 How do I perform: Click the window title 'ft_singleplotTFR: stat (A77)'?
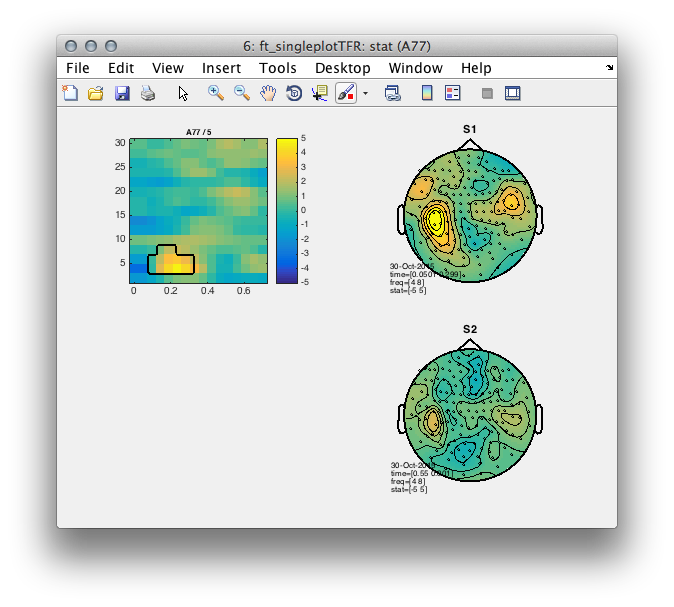pyautogui.click(x=345, y=46)
